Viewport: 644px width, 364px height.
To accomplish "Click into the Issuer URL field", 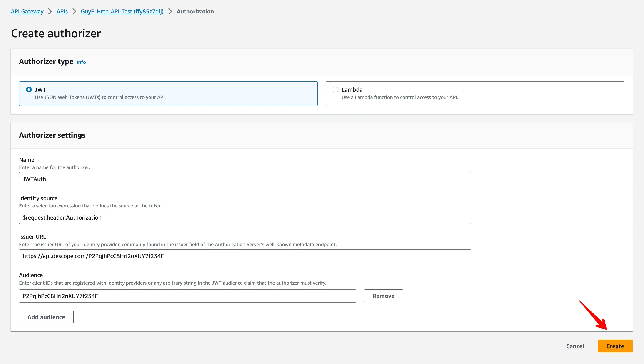I will pos(245,256).
